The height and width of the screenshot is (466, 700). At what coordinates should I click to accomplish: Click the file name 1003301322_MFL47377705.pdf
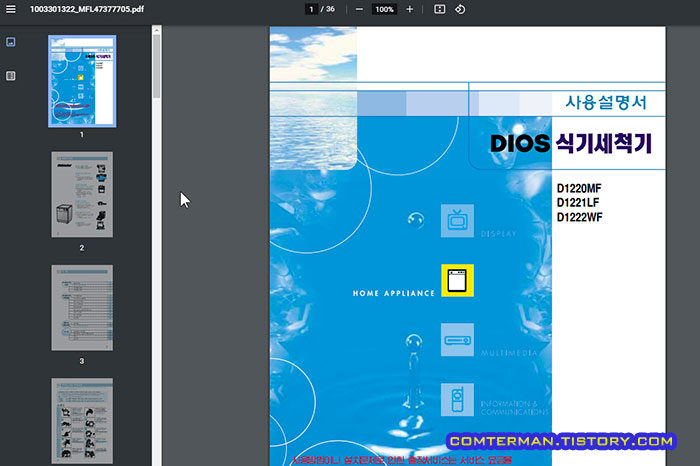point(87,9)
